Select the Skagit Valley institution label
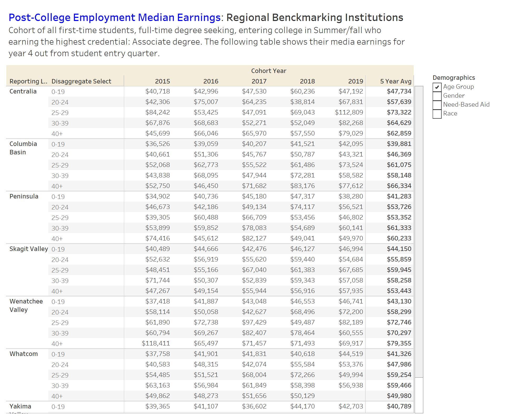This screenshot has width=525, height=420. click(29, 249)
